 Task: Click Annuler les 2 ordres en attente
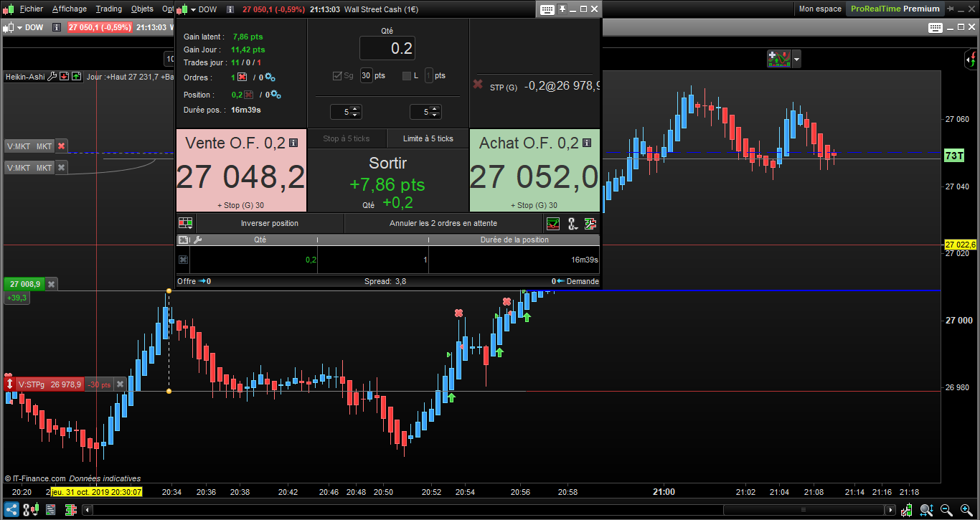(x=443, y=223)
